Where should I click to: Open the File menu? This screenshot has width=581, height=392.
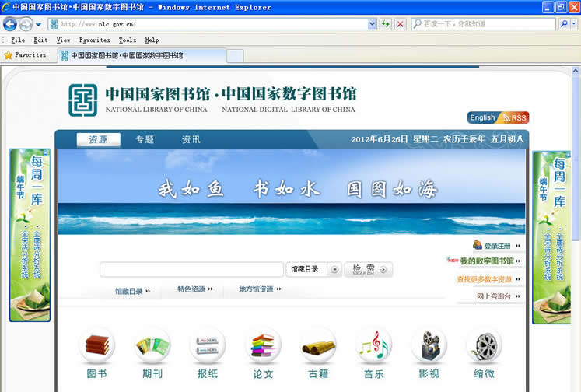click(18, 40)
